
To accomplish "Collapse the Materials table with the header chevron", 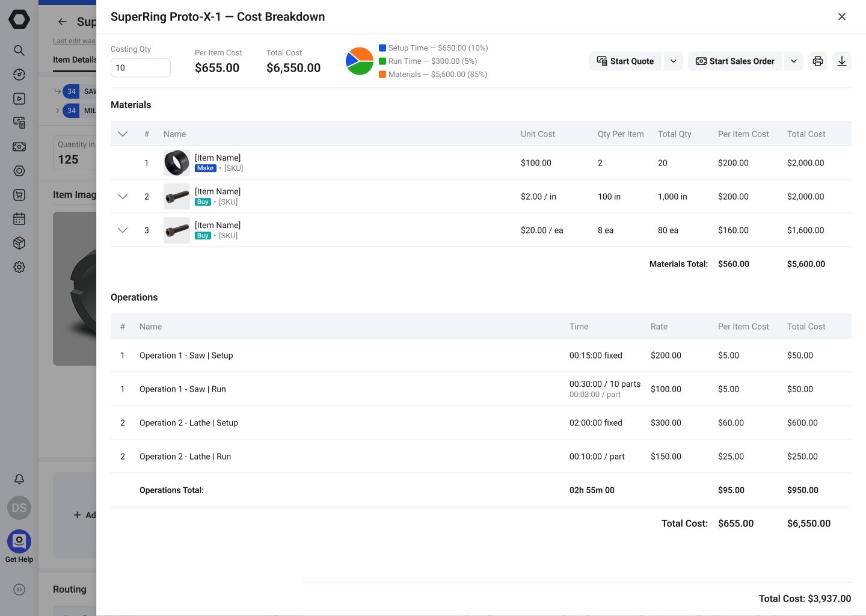I will [123, 134].
